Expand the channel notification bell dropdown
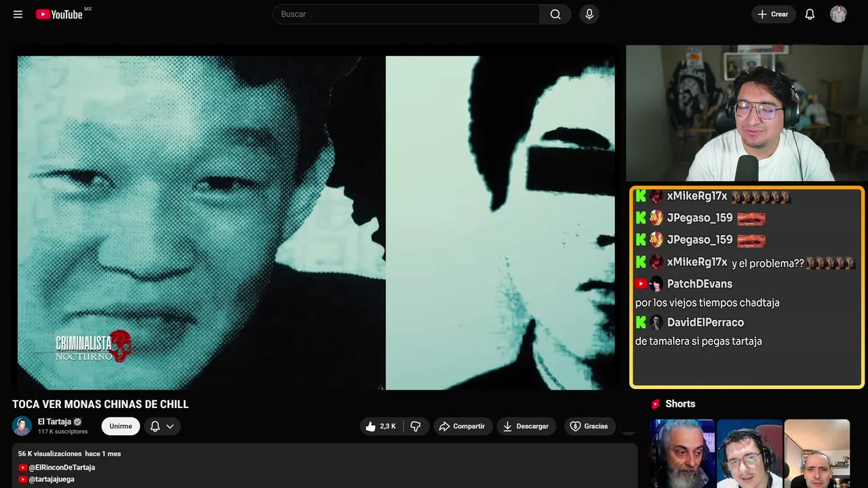The image size is (868, 488). tap(162, 426)
